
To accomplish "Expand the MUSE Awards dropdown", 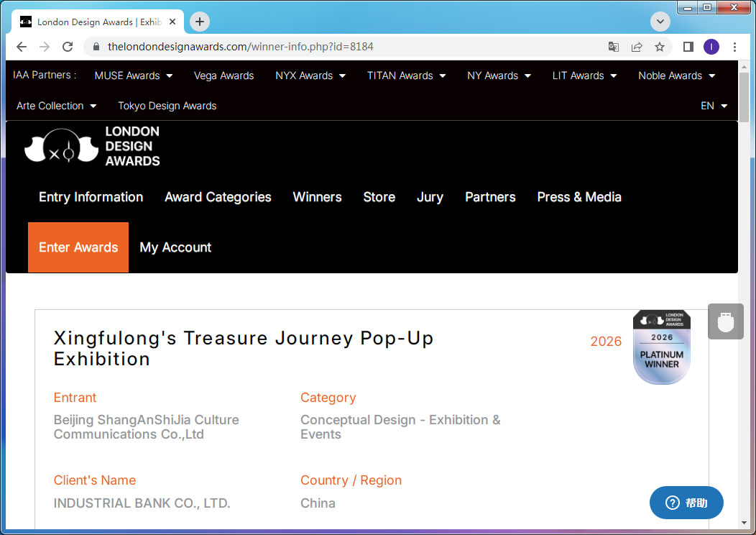I will [x=134, y=76].
